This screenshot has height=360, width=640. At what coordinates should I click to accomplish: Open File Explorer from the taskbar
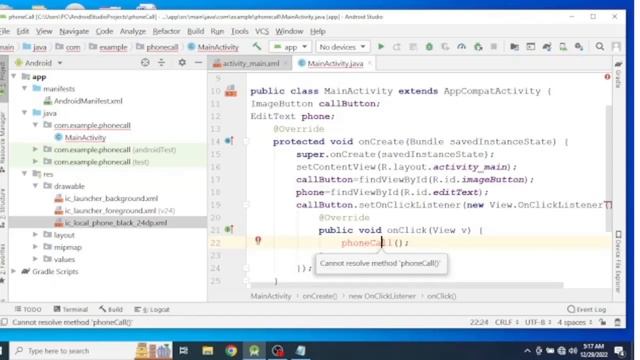pos(208,351)
